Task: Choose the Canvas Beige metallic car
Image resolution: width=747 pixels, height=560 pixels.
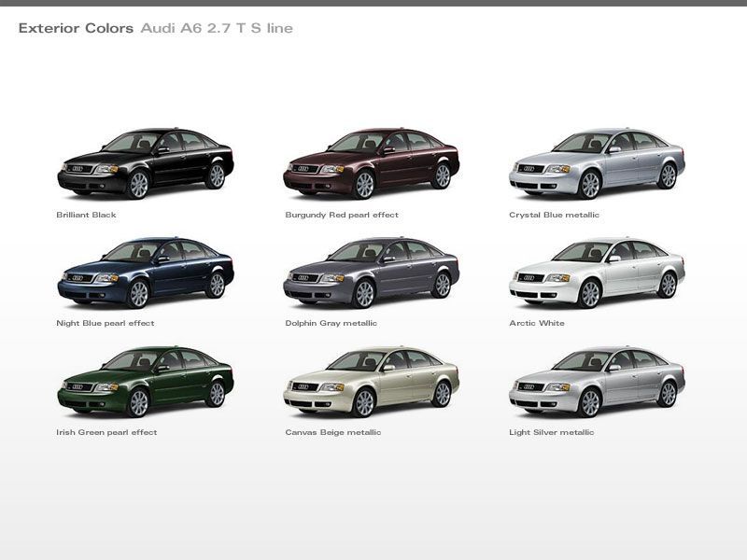Action: (x=371, y=382)
